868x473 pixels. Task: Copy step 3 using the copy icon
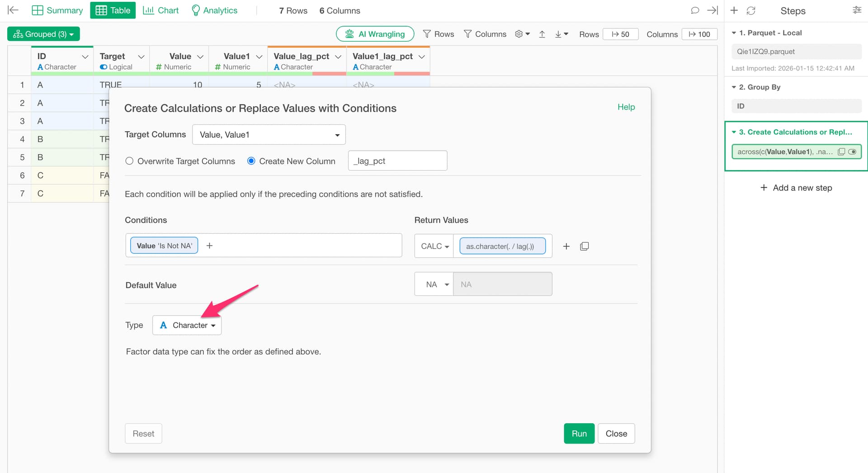841,152
